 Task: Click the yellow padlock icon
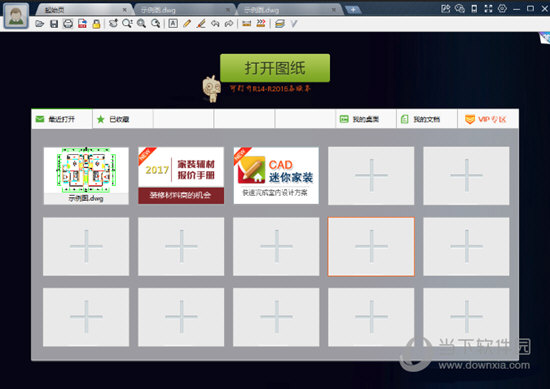(96, 24)
